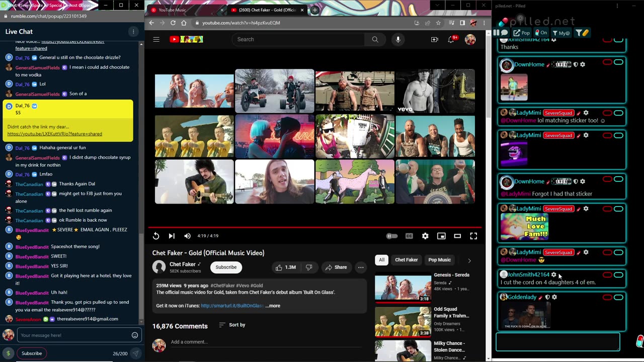The image size is (644, 362).
Task: Open a new browser tab
Action: coord(314,10)
